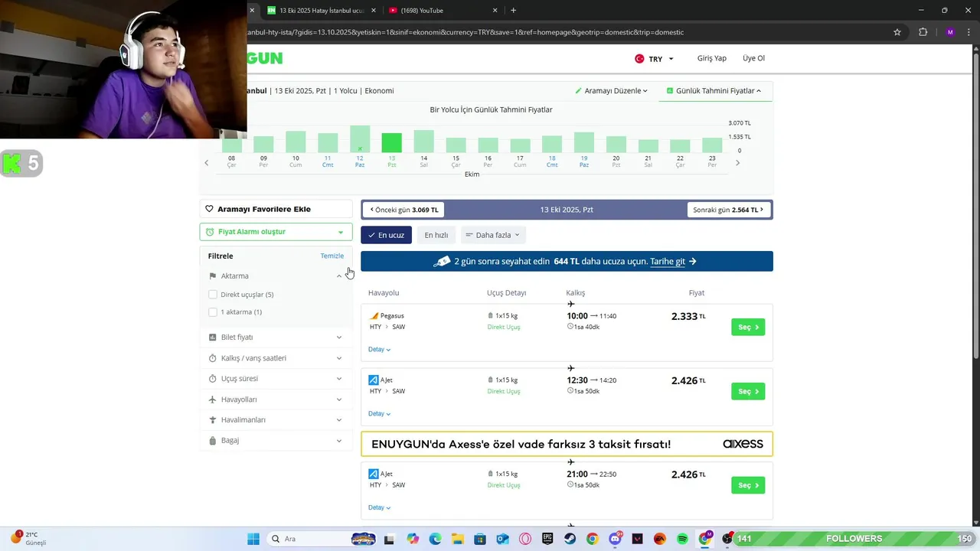
Task: Switch to the YouTube browser tab
Action: pos(442,11)
